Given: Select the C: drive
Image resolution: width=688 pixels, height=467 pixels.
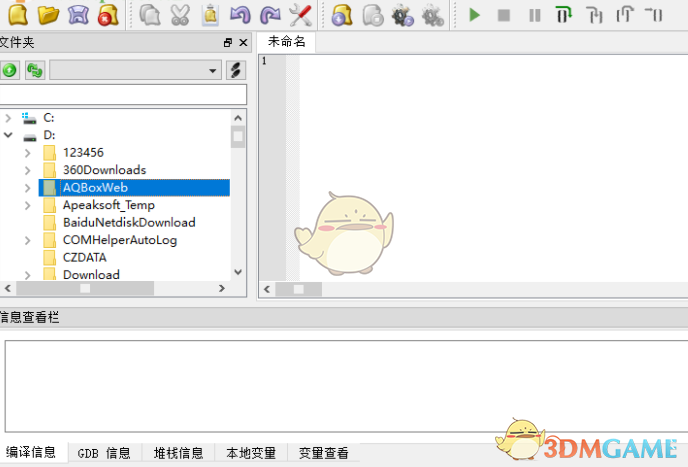Looking at the screenshot, I should (x=49, y=118).
